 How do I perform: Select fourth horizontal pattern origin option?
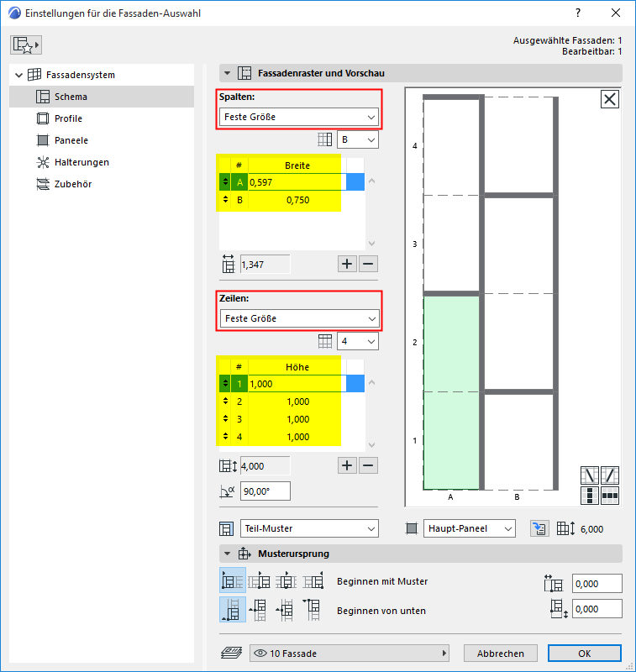[x=313, y=580]
